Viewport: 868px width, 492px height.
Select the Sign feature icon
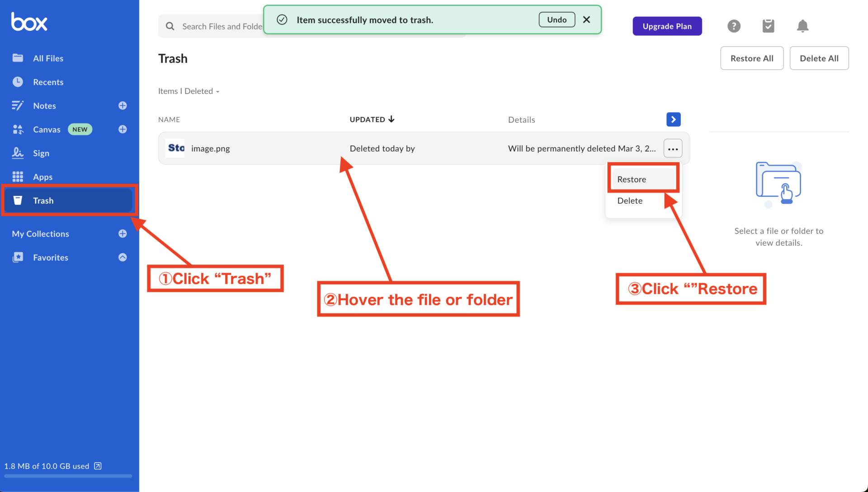point(18,153)
